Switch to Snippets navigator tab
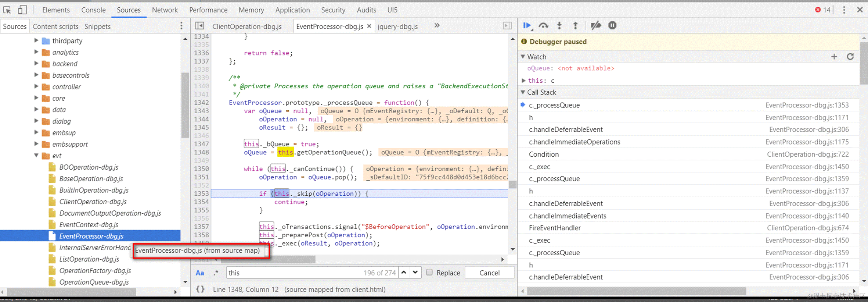The image size is (868, 302). coord(97,26)
